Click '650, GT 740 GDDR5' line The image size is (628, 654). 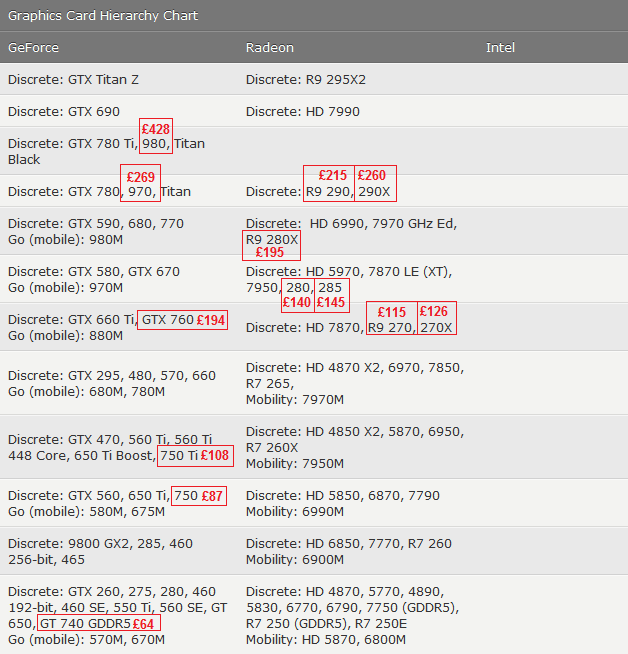point(70,623)
